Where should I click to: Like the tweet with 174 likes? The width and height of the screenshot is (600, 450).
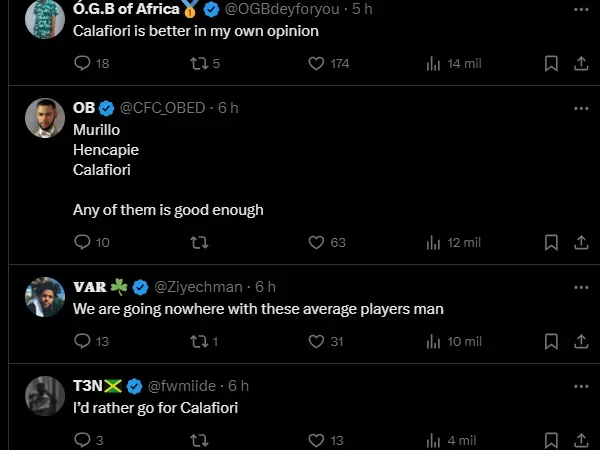click(x=316, y=63)
